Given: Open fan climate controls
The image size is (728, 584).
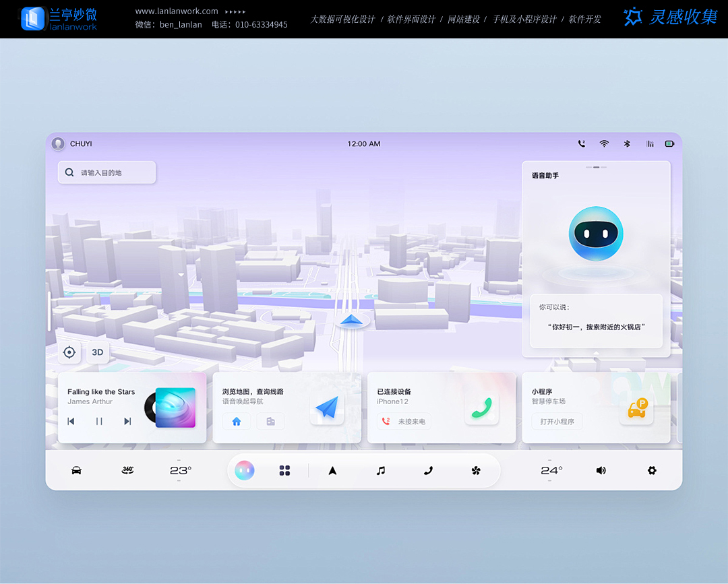Looking at the screenshot, I should click(x=476, y=471).
